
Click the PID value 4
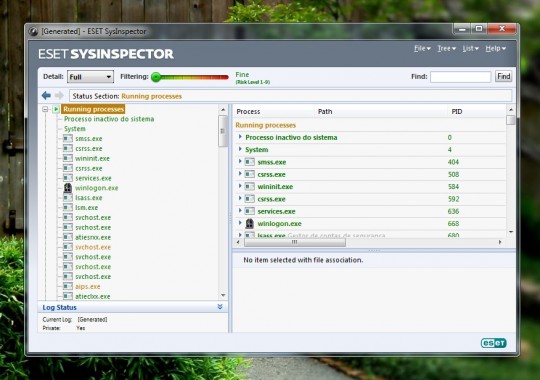[x=449, y=150]
